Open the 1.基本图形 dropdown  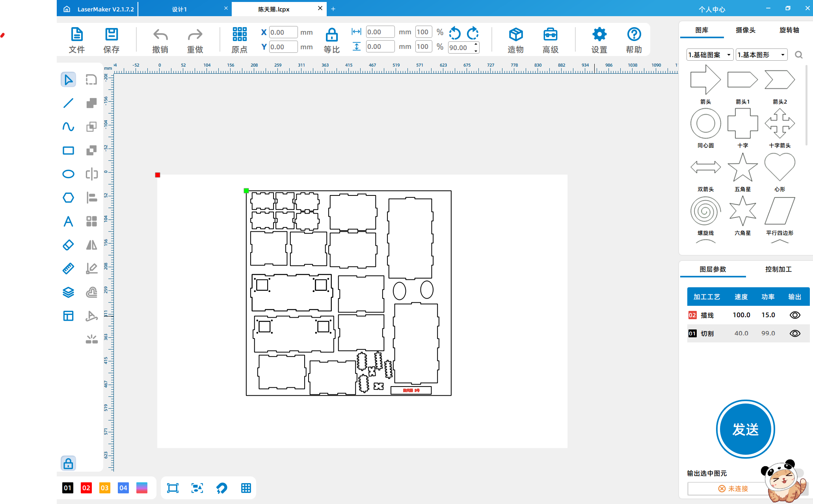761,55
